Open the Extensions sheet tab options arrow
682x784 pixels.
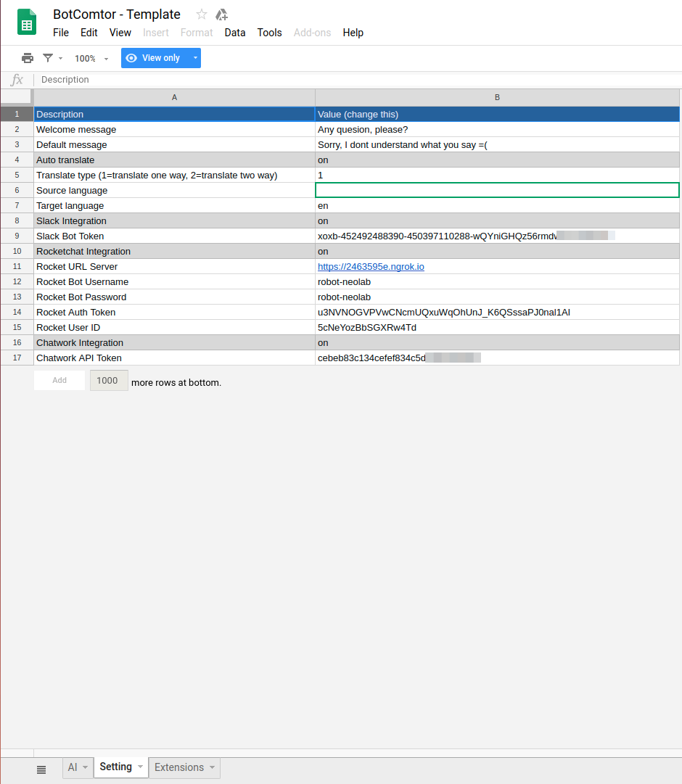[212, 767]
